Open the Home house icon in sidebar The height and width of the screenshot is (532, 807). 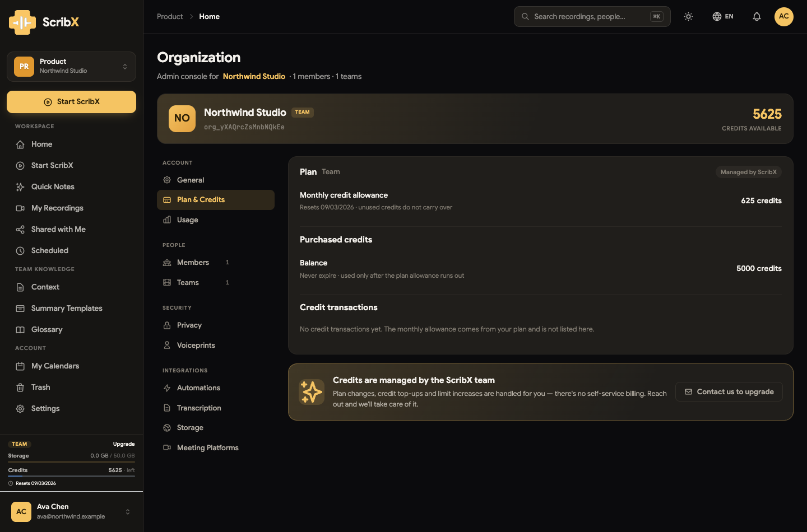(x=20, y=144)
